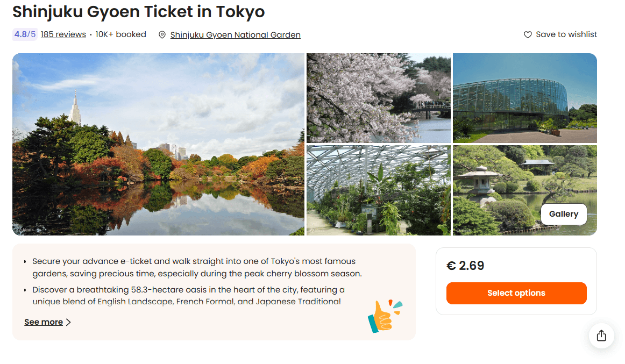Click the € 2.69 price
The width and height of the screenshot is (625, 364).
click(465, 266)
